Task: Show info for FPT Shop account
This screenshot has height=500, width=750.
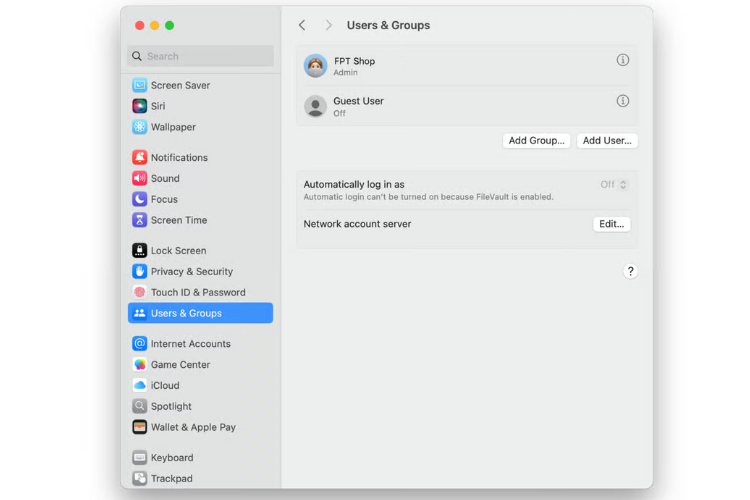Action: point(622,60)
